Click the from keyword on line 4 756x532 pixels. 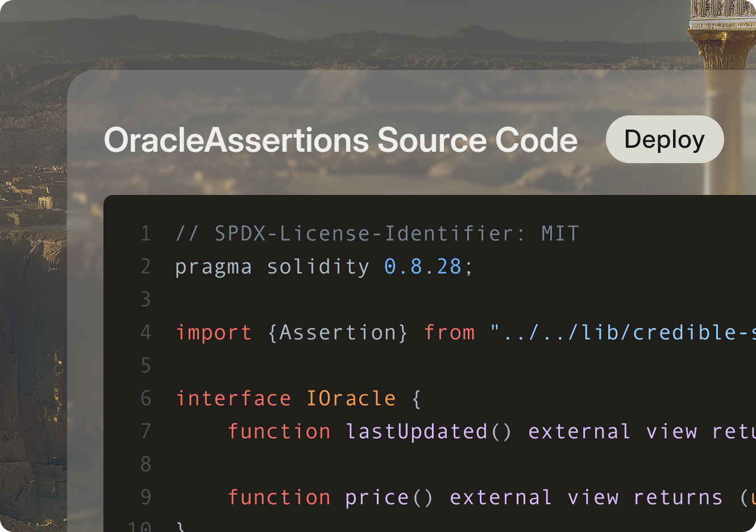450,332
